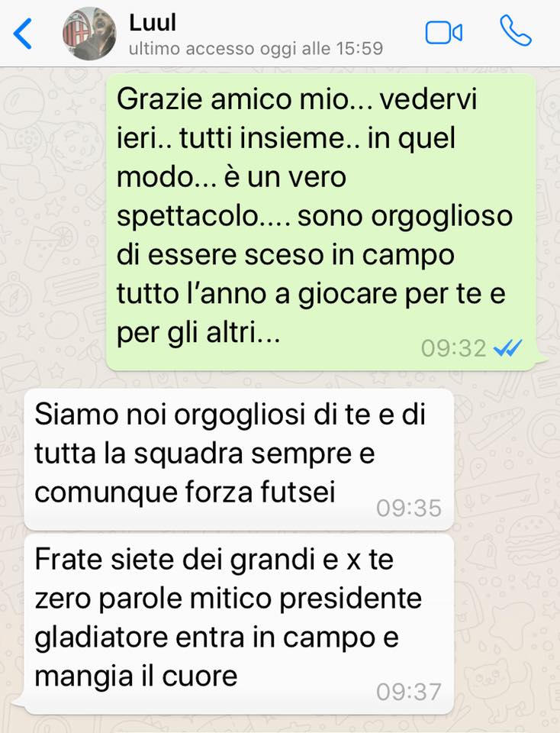The height and width of the screenshot is (733, 560).
Task: Open Luul's profile picture
Action: click(x=89, y=34)
